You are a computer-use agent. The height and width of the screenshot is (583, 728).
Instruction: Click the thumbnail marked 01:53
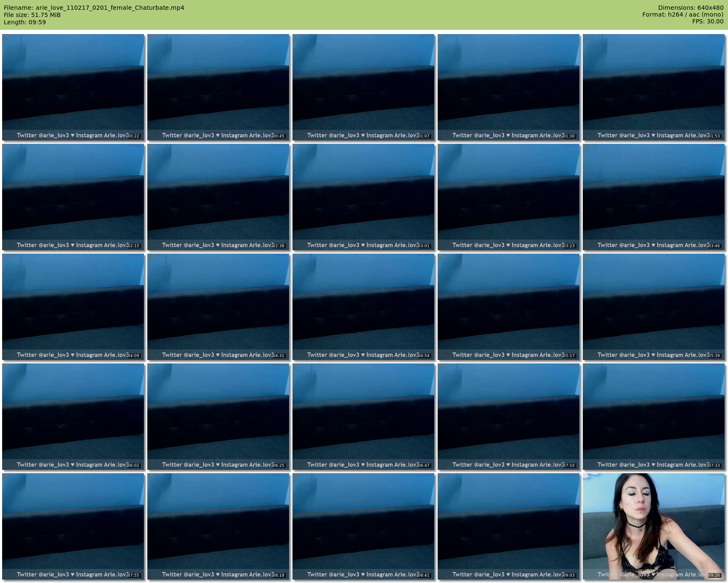(x=653, y=87)
